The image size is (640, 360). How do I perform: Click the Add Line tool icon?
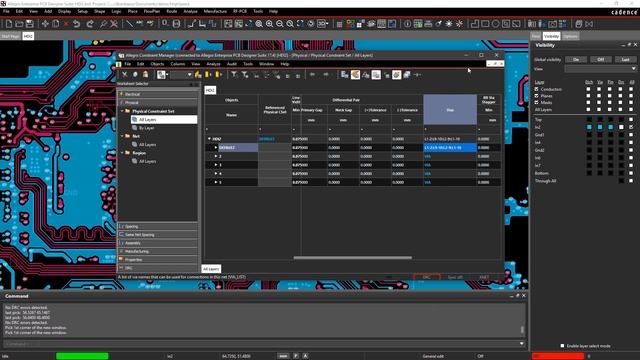pyautogui.click(x=129, y=24)
